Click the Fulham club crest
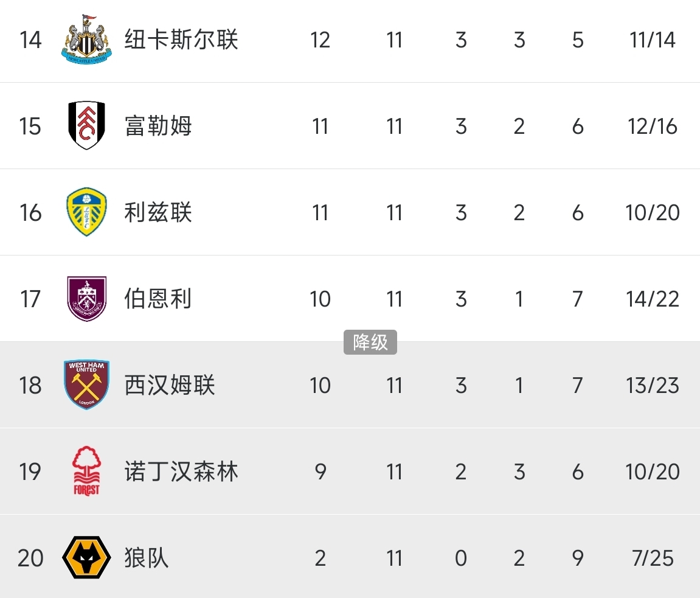Image resolution: width=700 pixels, height=598 pixels. coord(87,126)
